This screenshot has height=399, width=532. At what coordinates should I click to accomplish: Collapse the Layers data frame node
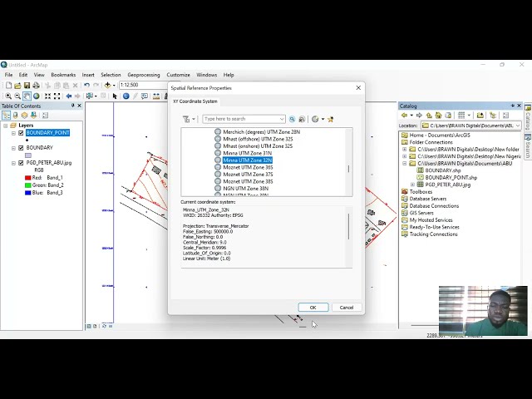pyautogui.click(x=6, y=126)
